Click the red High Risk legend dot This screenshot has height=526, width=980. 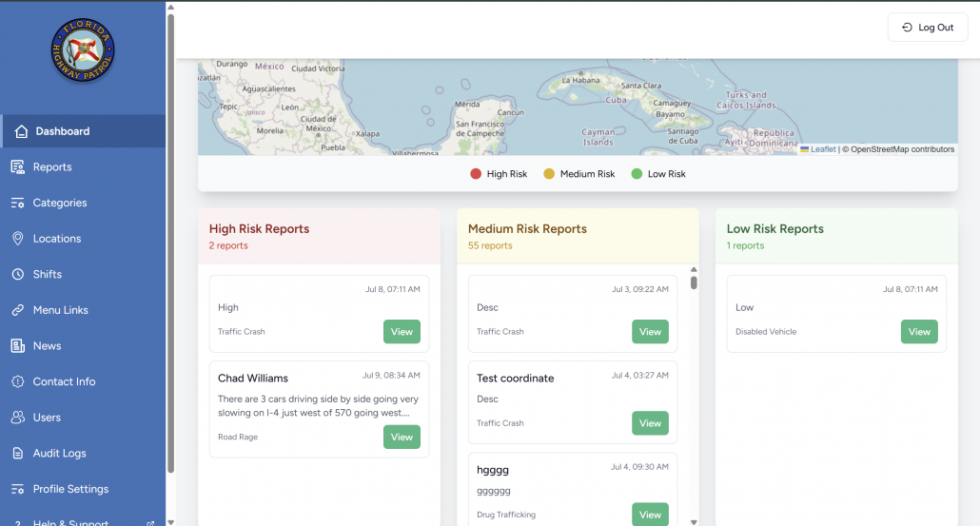[476, 174]
